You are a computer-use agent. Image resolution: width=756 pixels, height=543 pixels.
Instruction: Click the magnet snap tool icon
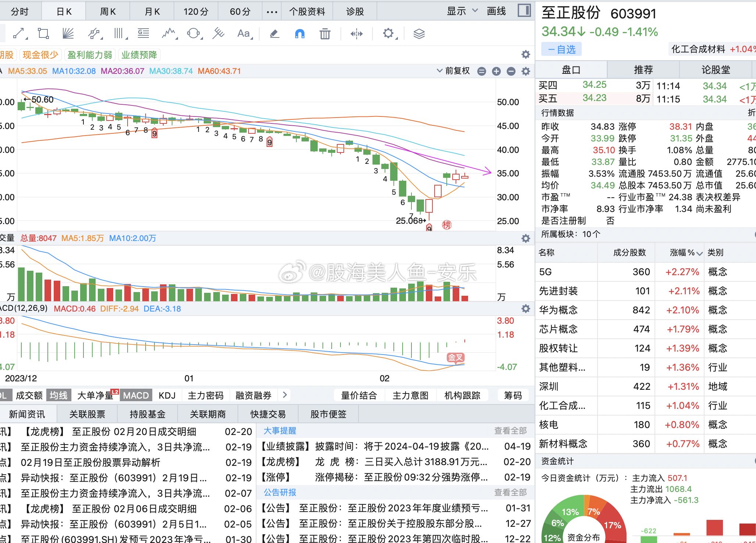tap(300, 34)
